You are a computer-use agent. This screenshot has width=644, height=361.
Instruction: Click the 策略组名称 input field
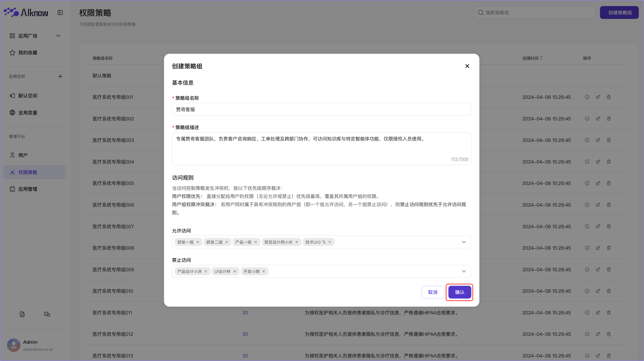click(x=321, y=109)
